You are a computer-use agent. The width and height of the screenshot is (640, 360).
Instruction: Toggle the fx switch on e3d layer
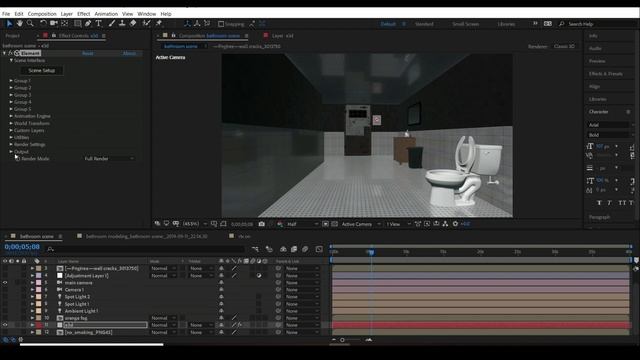coord(240,325)
